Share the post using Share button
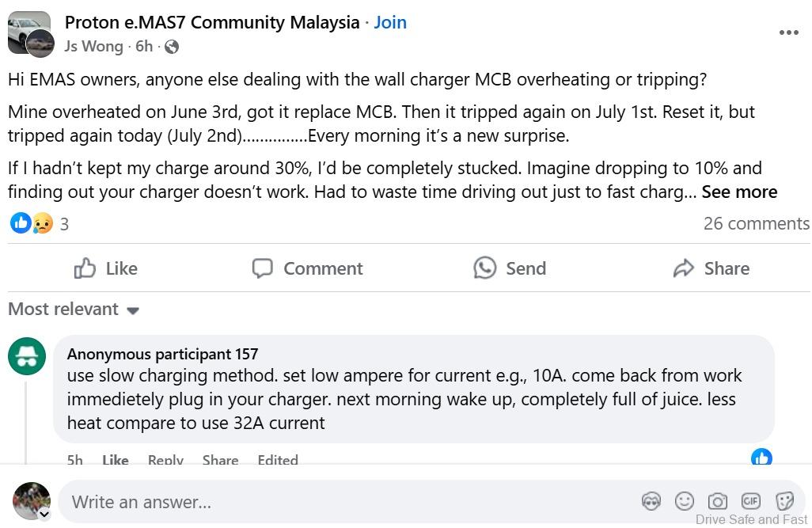The width and height of the screenshot is (812, 528). click(711, 268)
